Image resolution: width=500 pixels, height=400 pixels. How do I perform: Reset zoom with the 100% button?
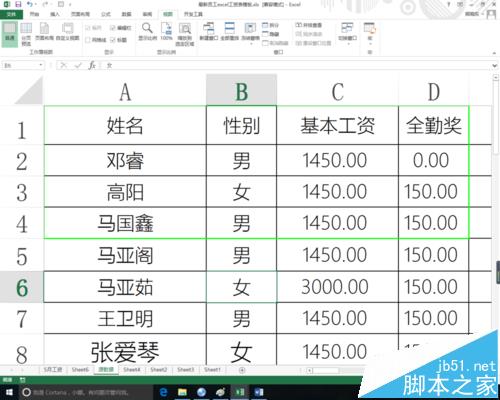click(x=166, y=32)
